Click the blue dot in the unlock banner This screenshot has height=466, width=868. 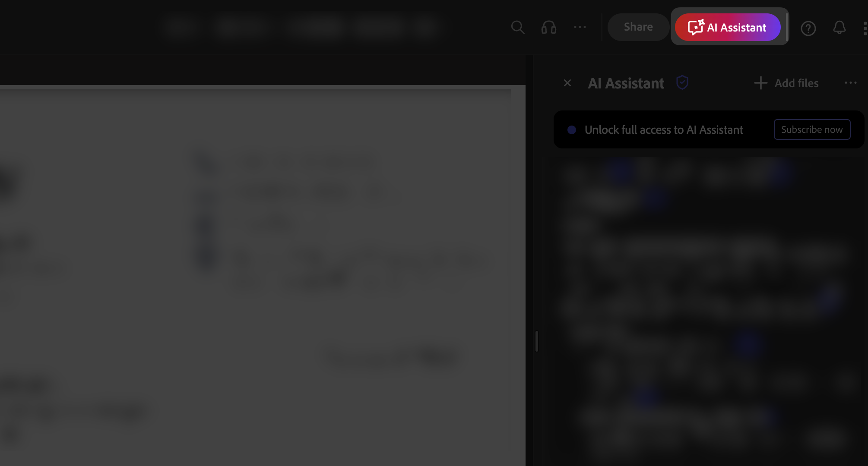pos(572,130)
